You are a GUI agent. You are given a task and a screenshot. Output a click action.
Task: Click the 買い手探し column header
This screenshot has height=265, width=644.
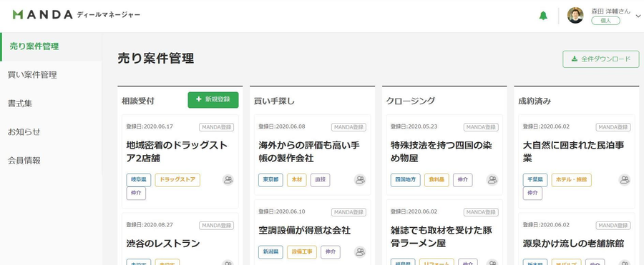tap(274, 101)
